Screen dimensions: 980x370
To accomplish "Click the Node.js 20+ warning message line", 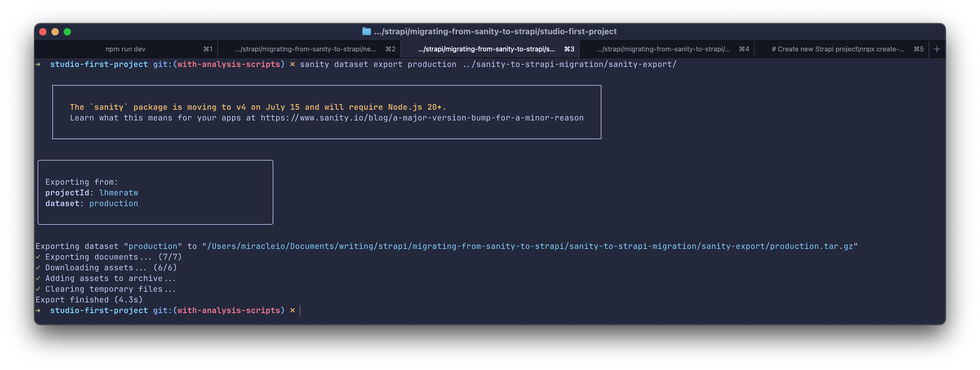I will [258, 107].
